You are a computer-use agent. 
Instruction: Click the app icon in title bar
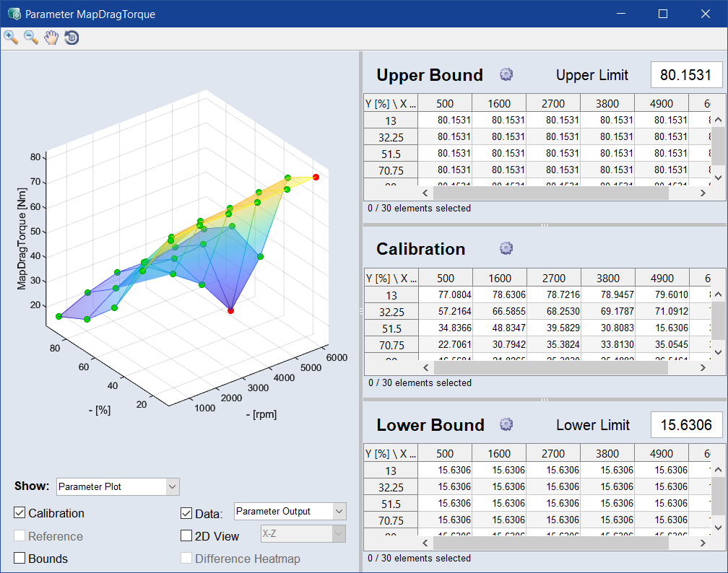tap(13, 14)
